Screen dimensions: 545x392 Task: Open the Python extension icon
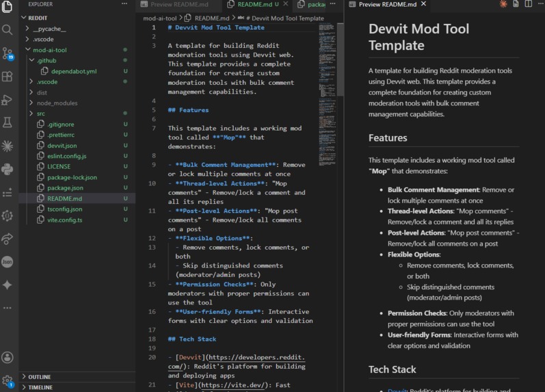[8, 170]
